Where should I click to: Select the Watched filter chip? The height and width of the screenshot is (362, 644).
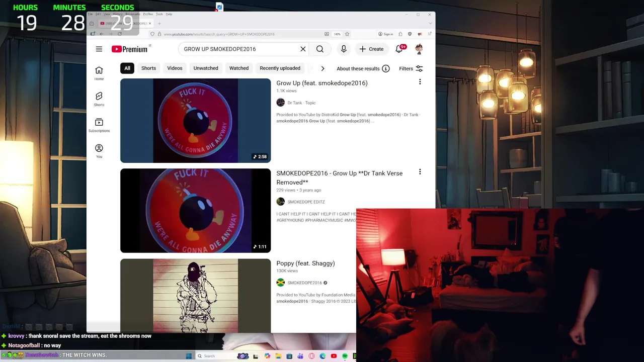(239, 68)
